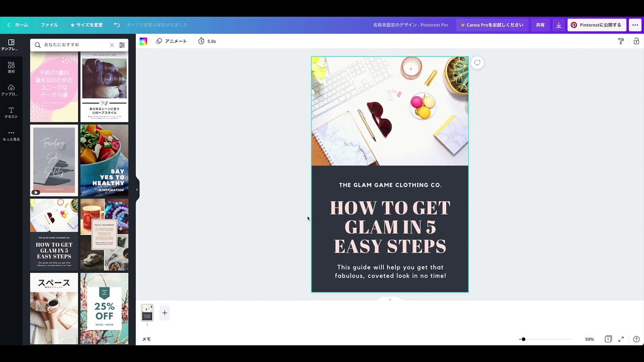The width and height of the screenshot is (644, 362).
Task: Select the pink birthday themes template
Action: point(54,86)
